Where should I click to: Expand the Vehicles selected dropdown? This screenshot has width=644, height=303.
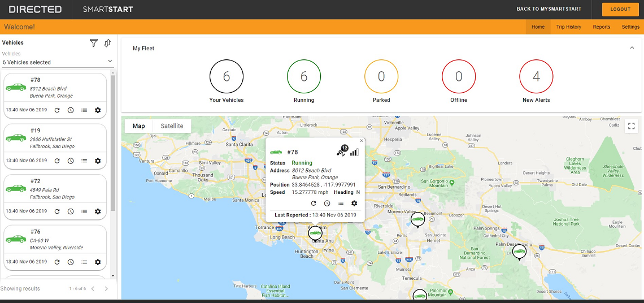[58, 62]
